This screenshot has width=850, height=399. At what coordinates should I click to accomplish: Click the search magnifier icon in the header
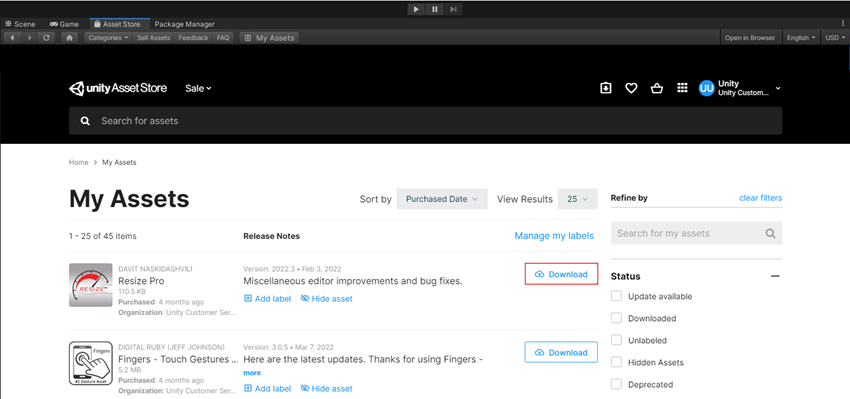click(85, 121)
